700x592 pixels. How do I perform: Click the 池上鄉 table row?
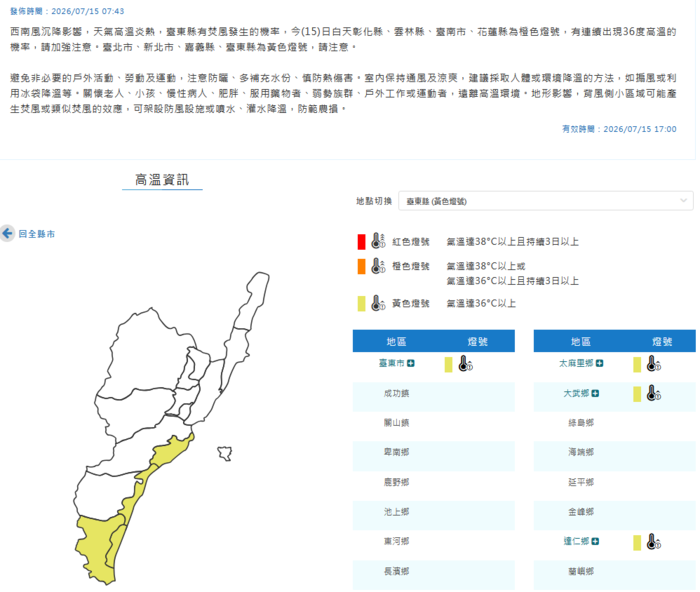(x=433, y=515)
